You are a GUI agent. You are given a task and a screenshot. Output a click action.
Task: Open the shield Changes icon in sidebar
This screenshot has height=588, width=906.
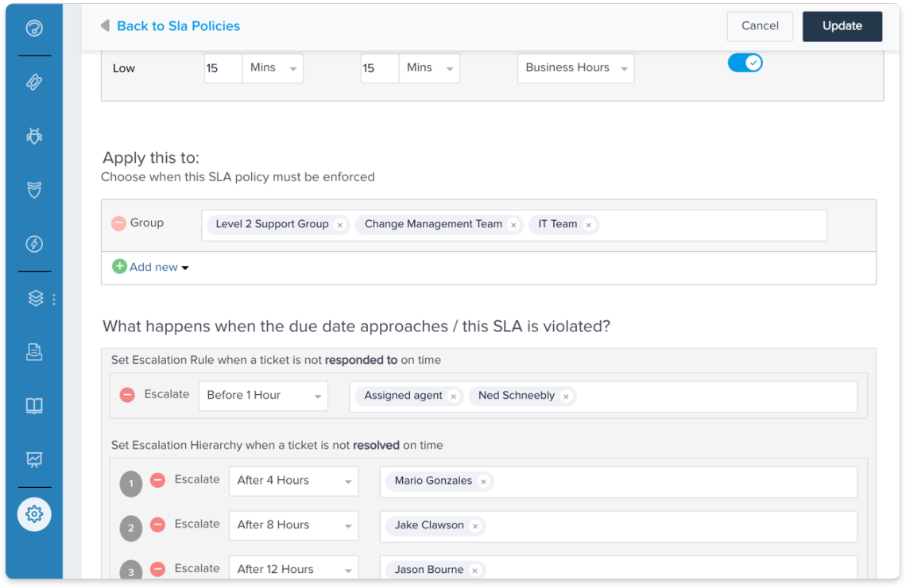point(33,190)
